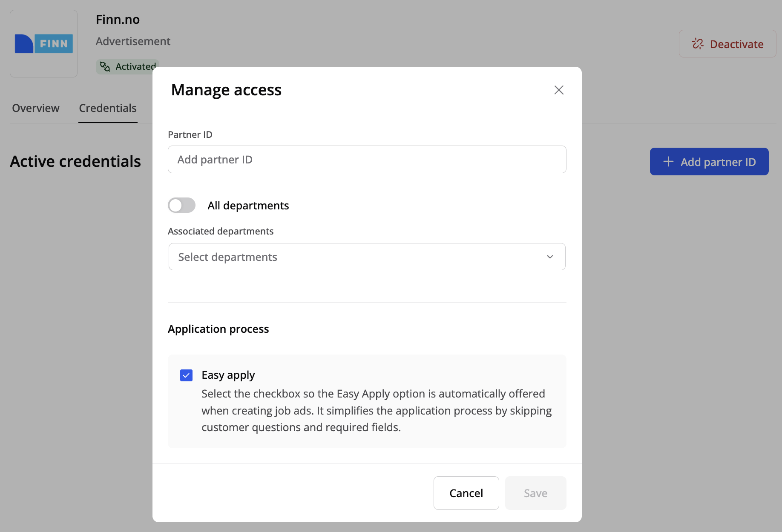Click the All departments label
The width and height of the screenshot is (782, 532).
click(x=248, y=206)
